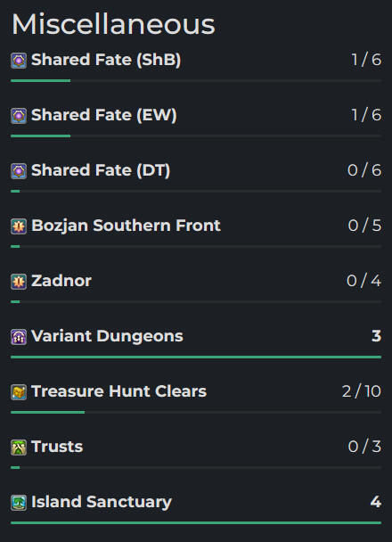Screen dimensions: 392x542
Task: Click the Miscellaneous section heading
Action: point(113,24)
